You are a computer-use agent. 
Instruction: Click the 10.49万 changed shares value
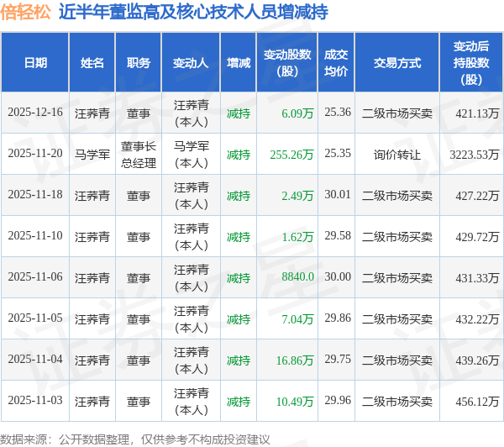click(x=295, y=402)
